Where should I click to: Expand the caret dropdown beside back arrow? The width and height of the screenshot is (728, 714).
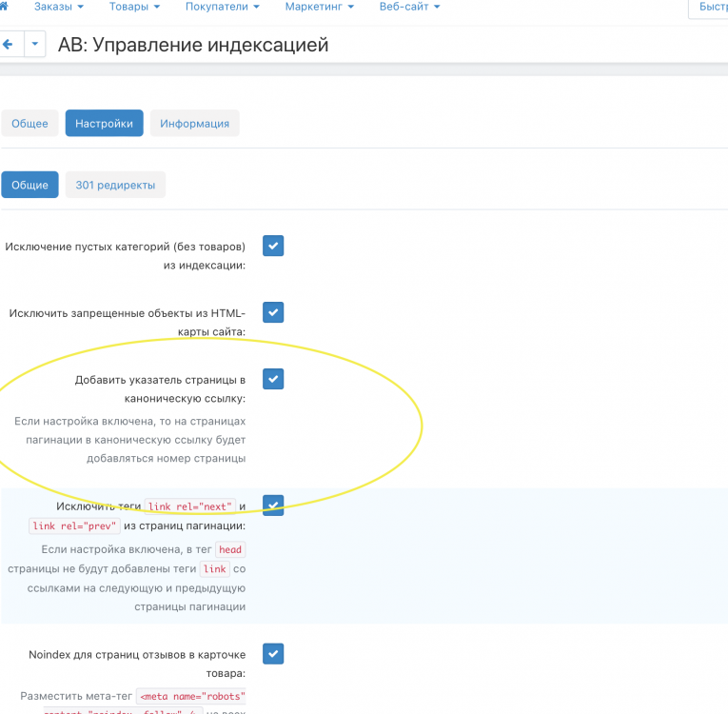point(35,44)
